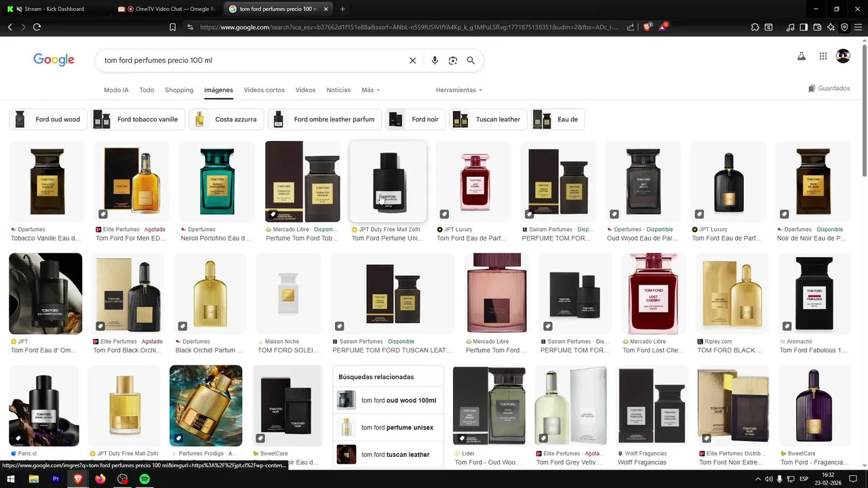Submit search with magnifying glass icon
868x488 pixels.
[x=471, y=60]
